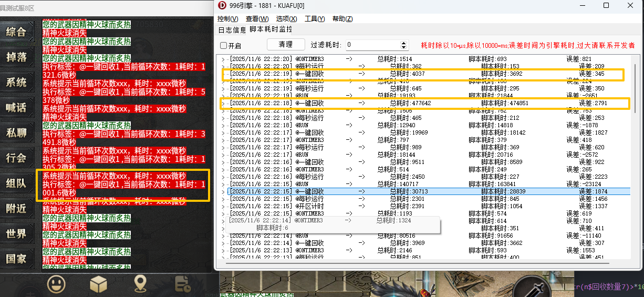Screen dimensions: 644x297
Task: Select the @ONTIMER3 row with 总耗时:2146
Action: coord(428,251)
